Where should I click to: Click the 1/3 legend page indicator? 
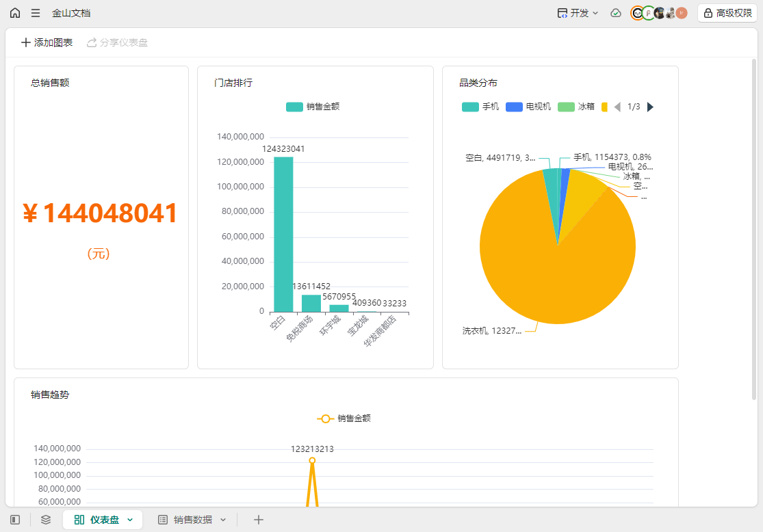(x=634, y=107)
